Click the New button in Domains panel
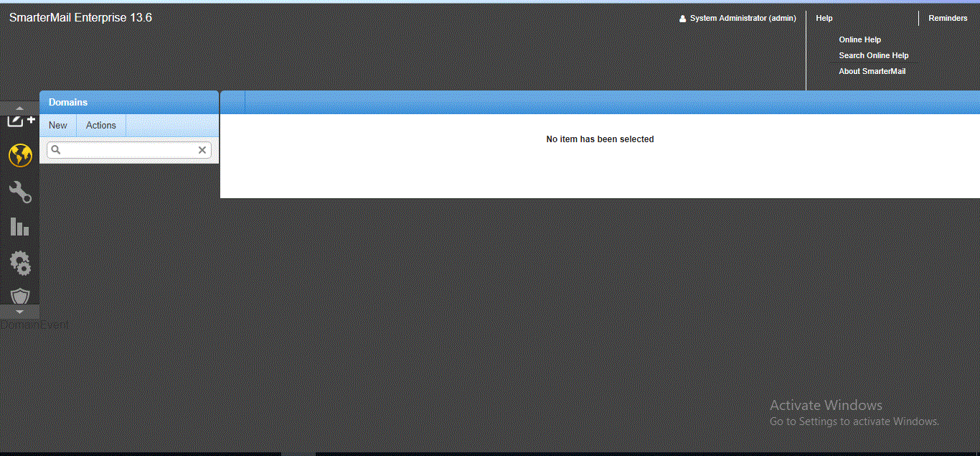Viewport: 980px width, 456px height. (x=58, y=125)
